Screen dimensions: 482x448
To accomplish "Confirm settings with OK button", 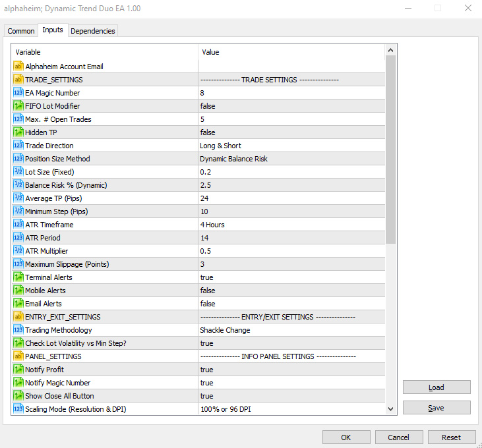I will pos(346,437).
